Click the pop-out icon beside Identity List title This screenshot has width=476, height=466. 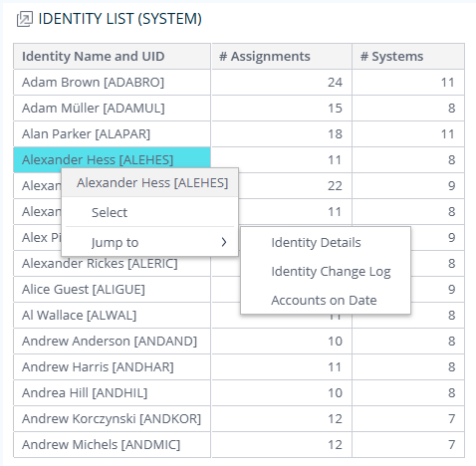point(25,19)
